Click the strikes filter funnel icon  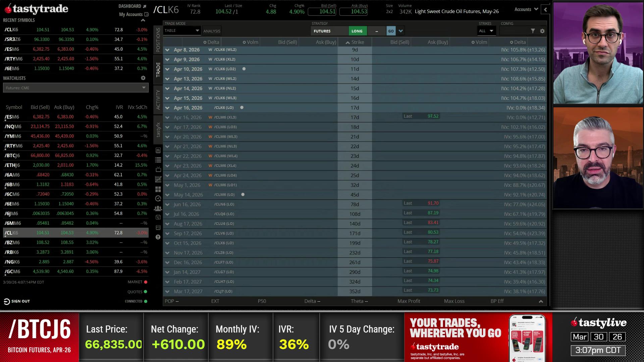[x=533, y=31]
